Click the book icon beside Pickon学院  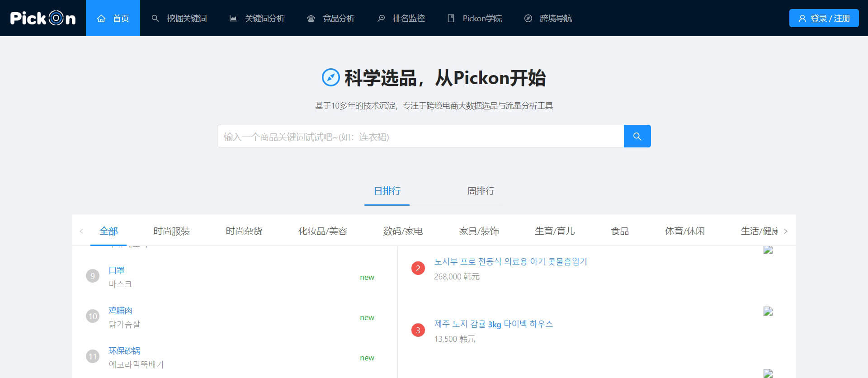[x=451, y=19]
